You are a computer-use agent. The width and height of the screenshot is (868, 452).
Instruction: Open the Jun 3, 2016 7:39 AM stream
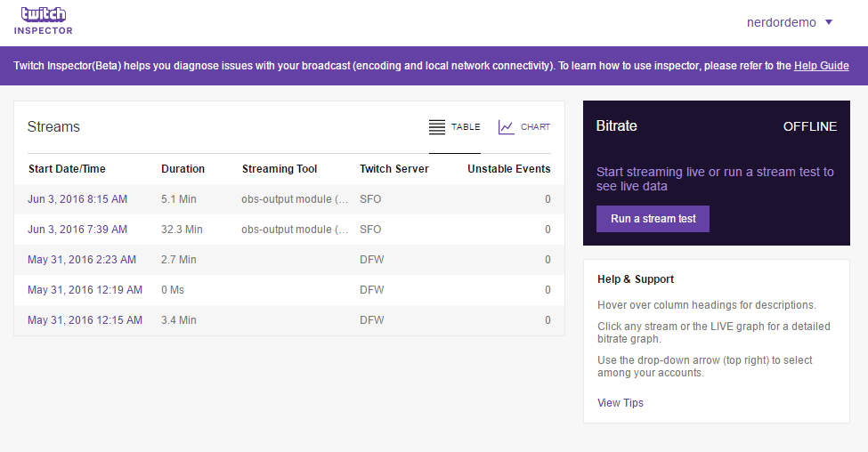click(77, 230)
